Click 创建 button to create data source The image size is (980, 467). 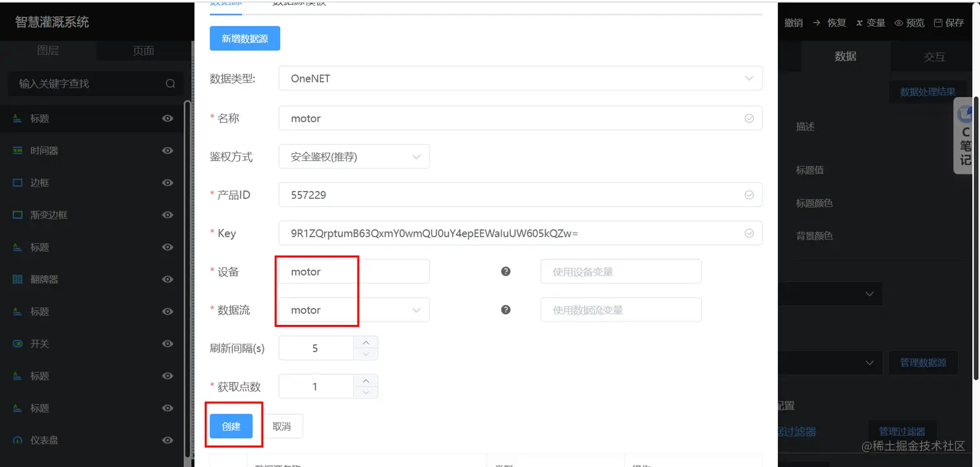pos(231,426)
